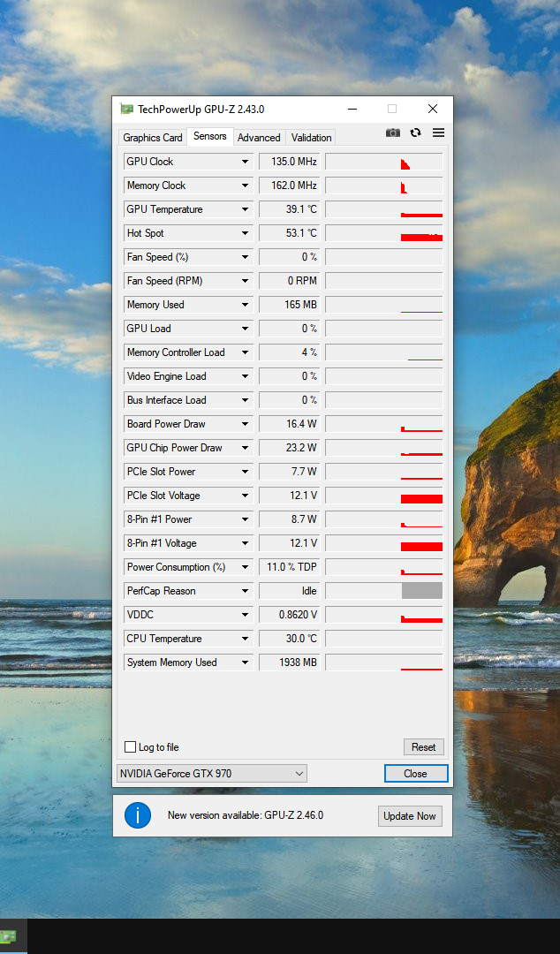Click the Close button
Viewport: 560px width, 954px height.
point(416,773)
